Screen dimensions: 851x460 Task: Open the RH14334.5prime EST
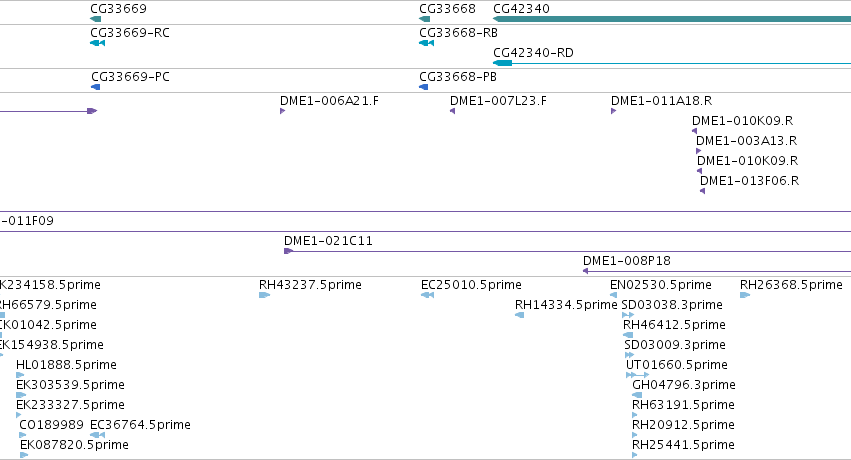566,305
